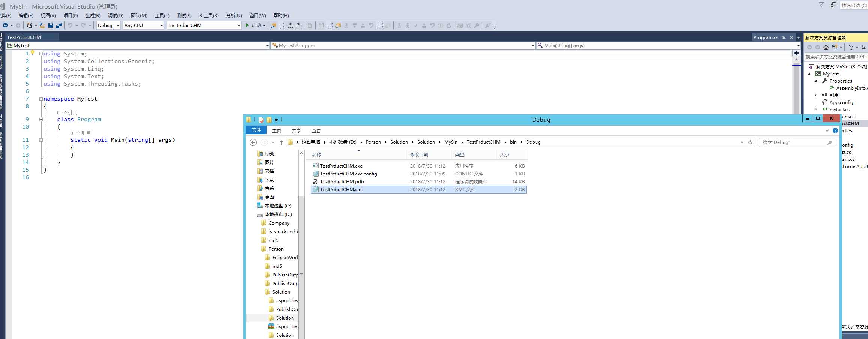This screenshot has height=339, width=868.
Task: Expand the mytest.cs tree node
Action: pyautogui.click(x=815, y=109)
